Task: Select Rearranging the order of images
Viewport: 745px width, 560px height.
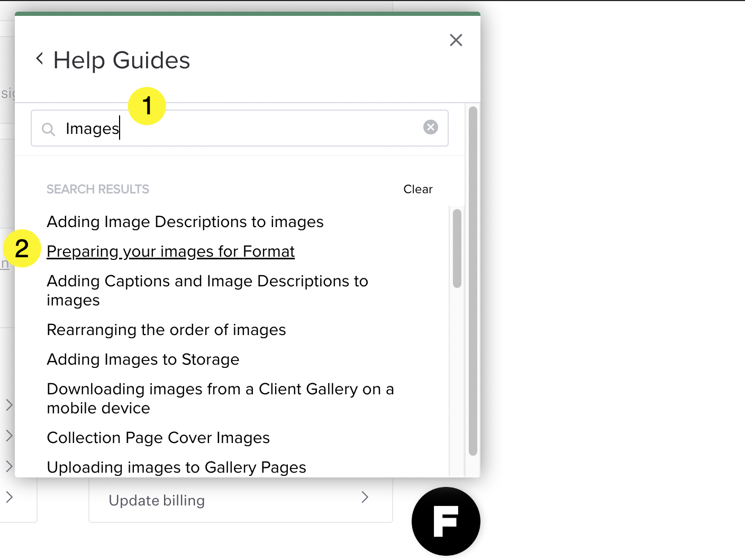Action: point(166,329)
